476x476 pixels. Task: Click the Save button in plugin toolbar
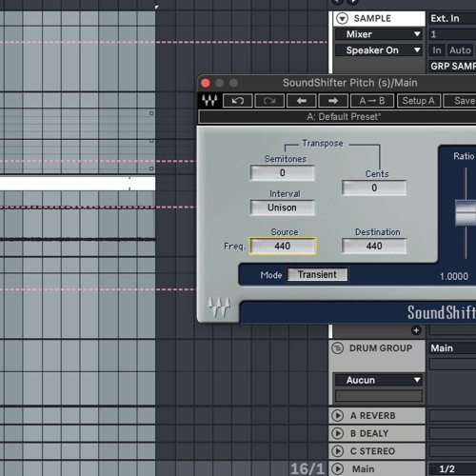coord(460,101)
